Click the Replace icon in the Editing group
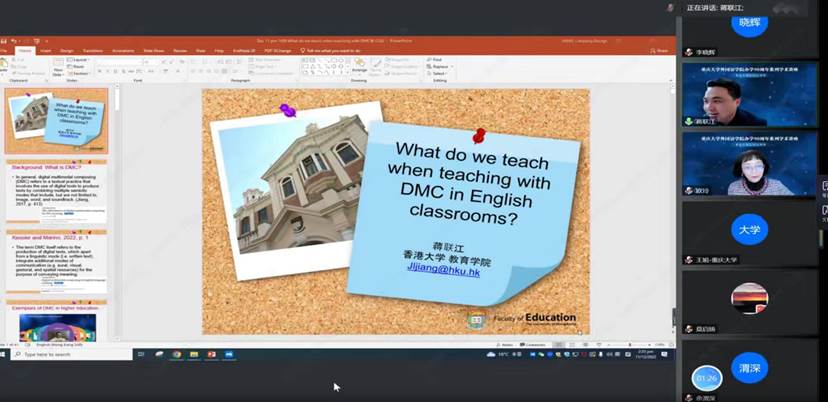828x402 pixels. pos(438,66)
